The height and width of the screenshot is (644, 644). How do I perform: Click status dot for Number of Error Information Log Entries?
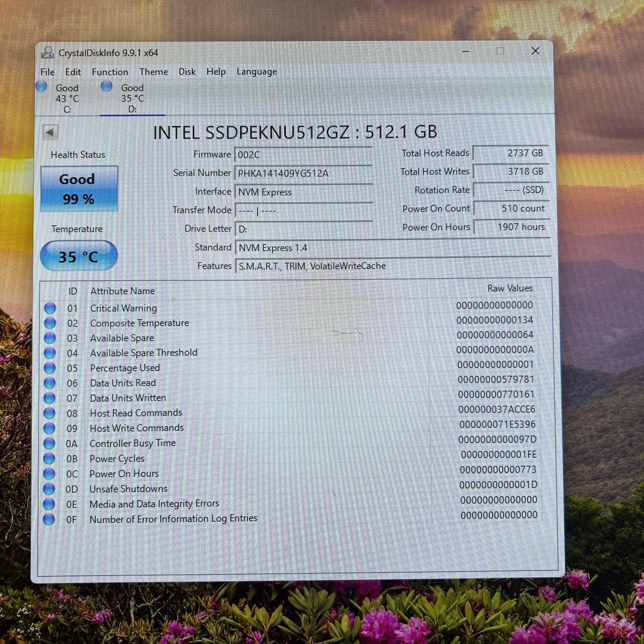click(x=49, y=520)
